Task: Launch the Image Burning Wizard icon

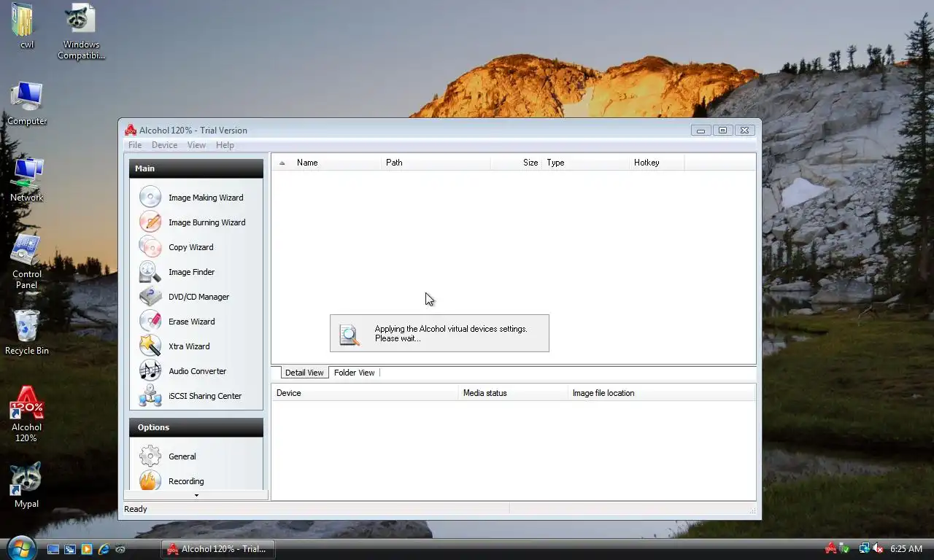Action: [150, 222]
